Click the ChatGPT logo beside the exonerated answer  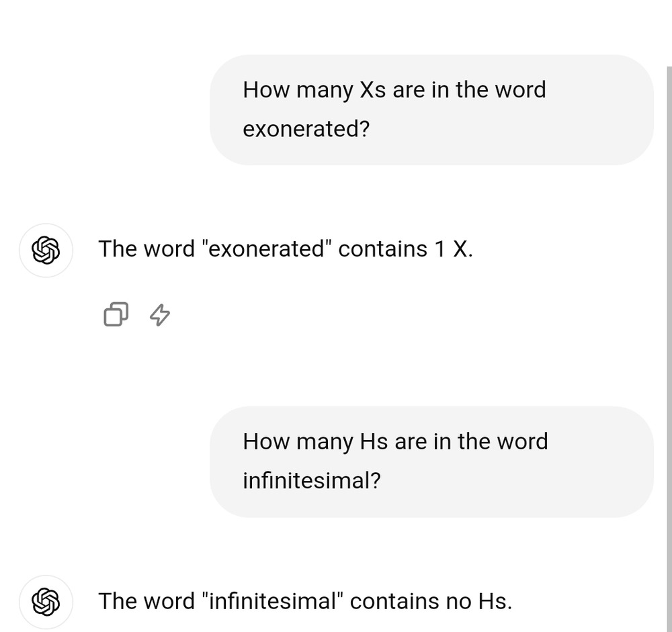pos(46,251)
